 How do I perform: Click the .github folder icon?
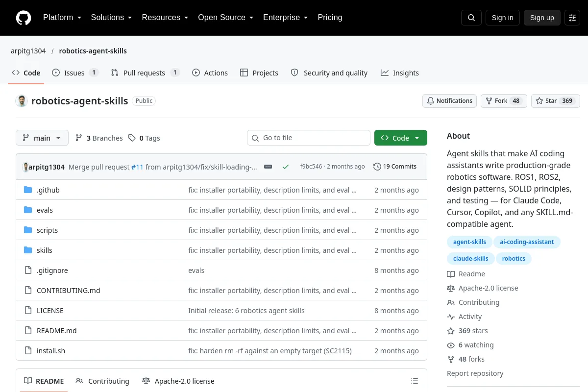click(28, 190)
